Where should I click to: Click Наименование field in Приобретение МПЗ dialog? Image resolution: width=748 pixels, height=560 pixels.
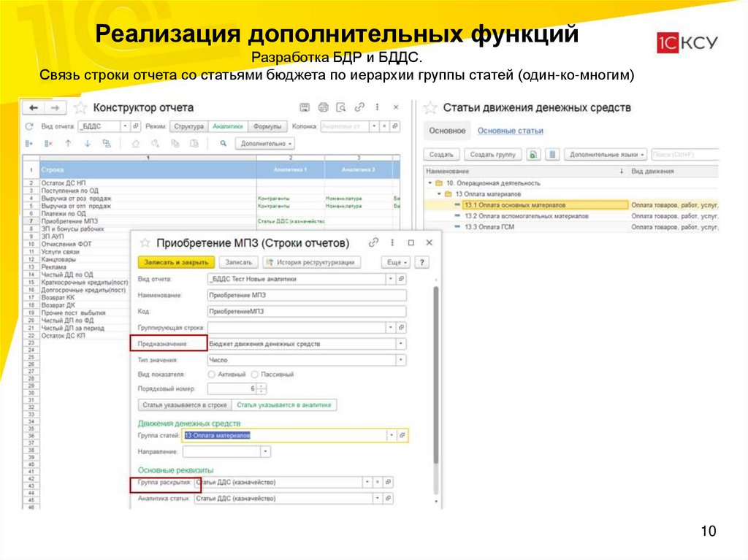(307, 295)
